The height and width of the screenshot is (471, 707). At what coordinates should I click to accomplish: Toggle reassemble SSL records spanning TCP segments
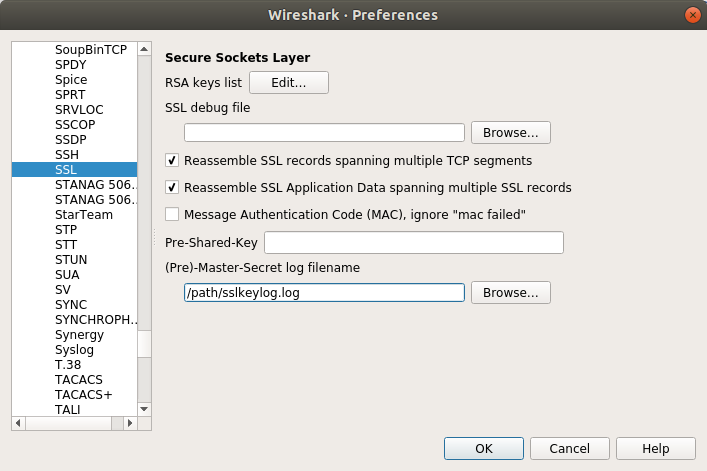click(172, 160)
